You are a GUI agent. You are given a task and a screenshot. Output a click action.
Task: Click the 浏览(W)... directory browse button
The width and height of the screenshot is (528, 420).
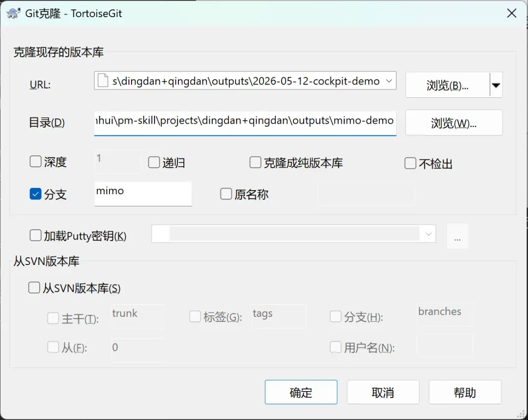454,123
